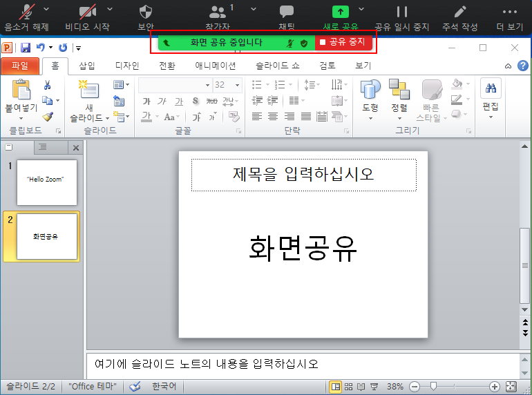Open annotation tools (주석 작성)
532x395 pixels.
(459, 18)
